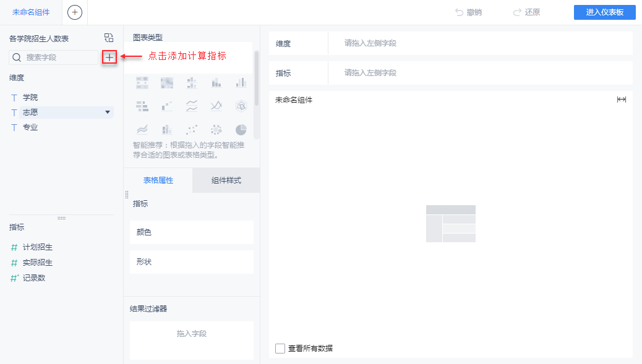Select the waterfall chart type icon
Image resolution: width=642 pixels, height=364 pixels.
[x=166, y=106]
